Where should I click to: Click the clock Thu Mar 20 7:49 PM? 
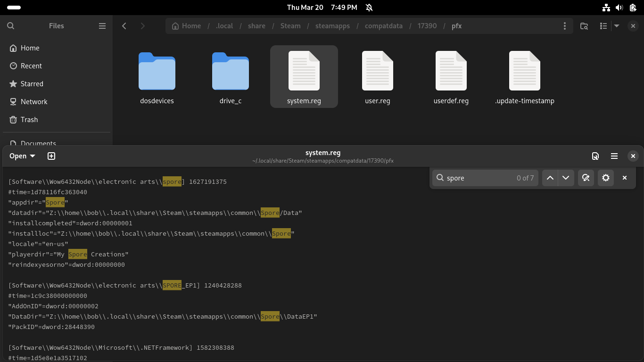[x=322, y=7]
